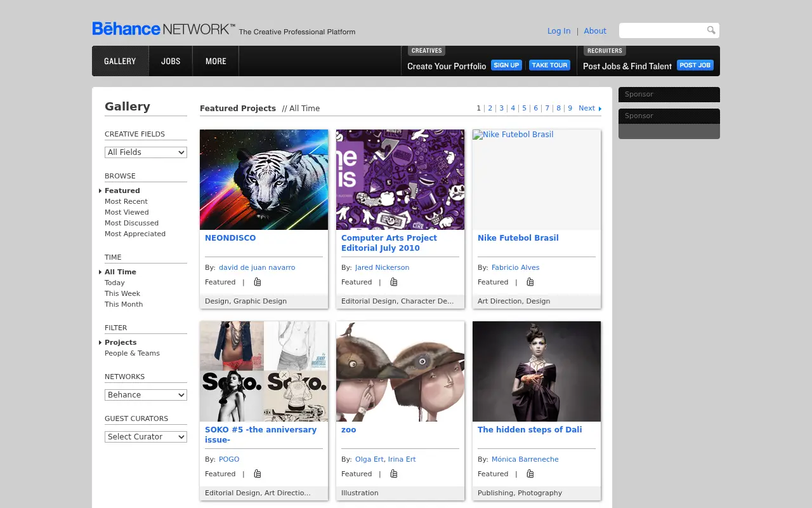Click the SIGN UP button
Image resolution: width=812 pixels, height=508 pixels.
point(506,65)
